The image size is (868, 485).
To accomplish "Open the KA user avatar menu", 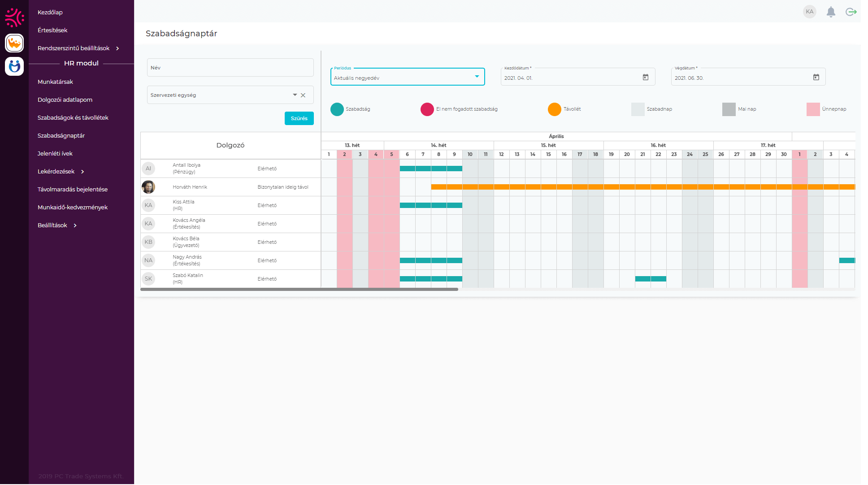I will (x=809, y=12).
